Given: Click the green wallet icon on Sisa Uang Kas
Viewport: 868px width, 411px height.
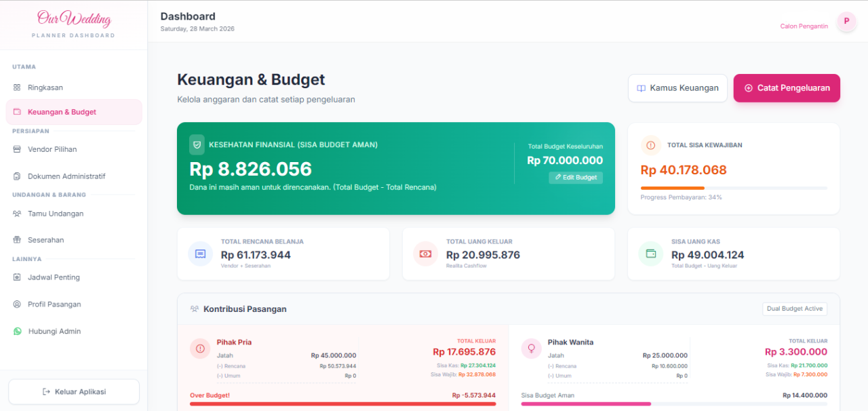Looking at the screenshot, I should click(x=651, y=253).
